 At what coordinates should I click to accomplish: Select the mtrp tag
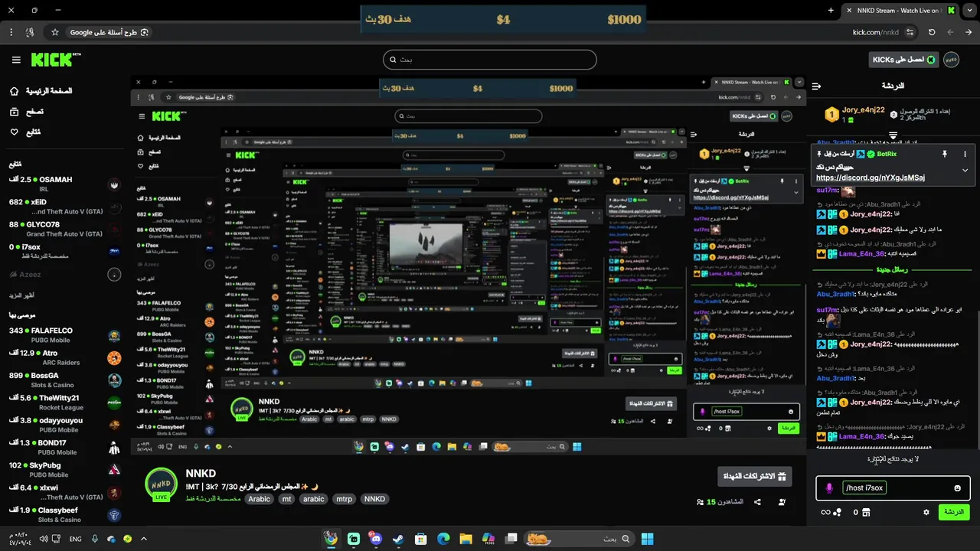click(345, 499)
